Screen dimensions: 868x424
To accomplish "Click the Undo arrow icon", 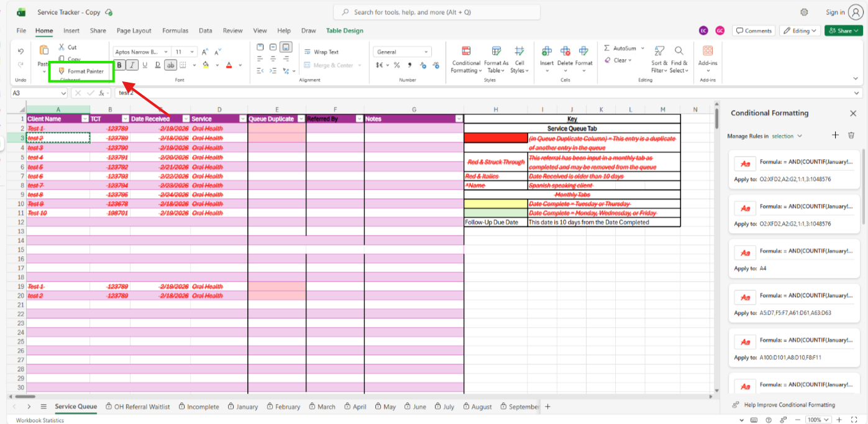I will point(21,51).
